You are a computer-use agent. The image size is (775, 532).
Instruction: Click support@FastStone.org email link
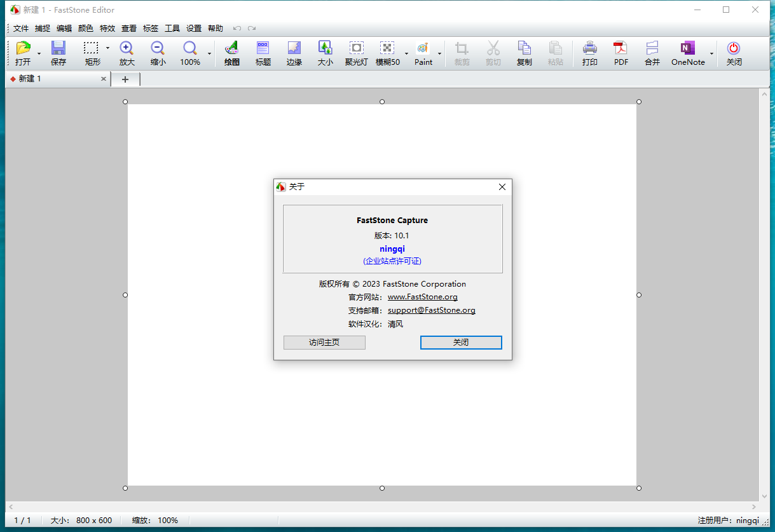(432, 310)
